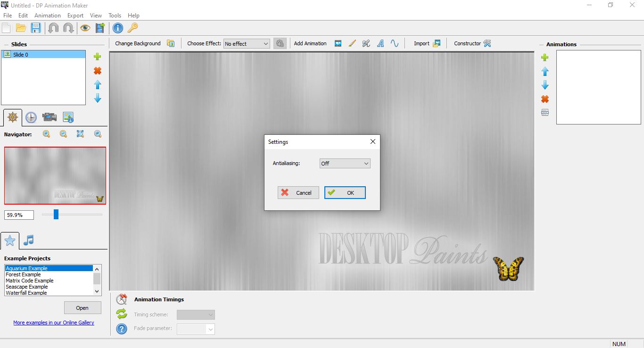
Task: Switch to the star Example Projects tab
Action: point(10,241)
